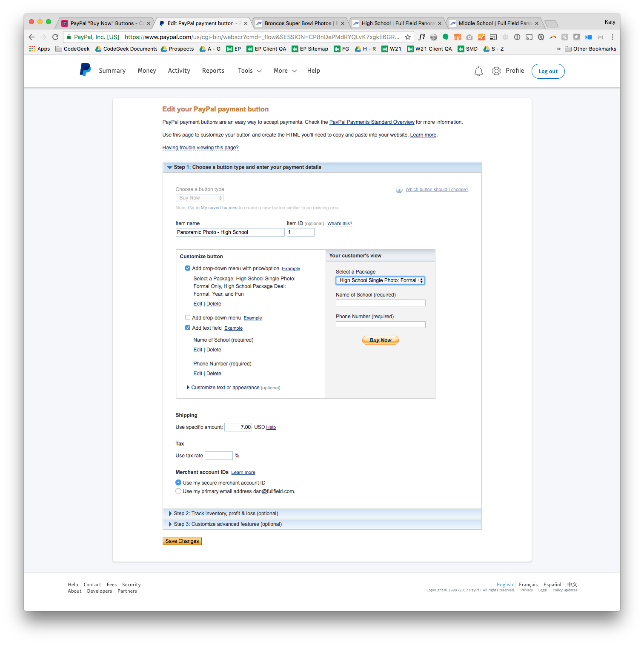Click the Use tax rate field
This screenshot has height=645, width=644.
219,456
